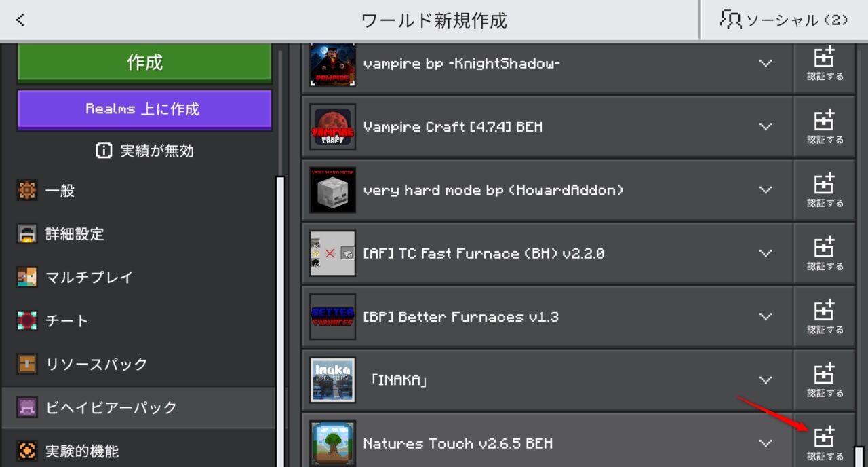This screenshot has width=868, height=467.
Task: Expand the very hard mode bp details
Action: point(766,190)
